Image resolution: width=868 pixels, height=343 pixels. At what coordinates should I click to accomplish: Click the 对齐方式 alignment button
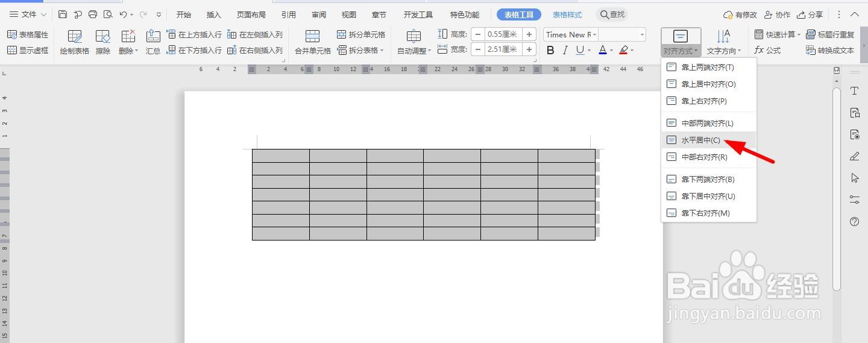[x=681, y=42]
